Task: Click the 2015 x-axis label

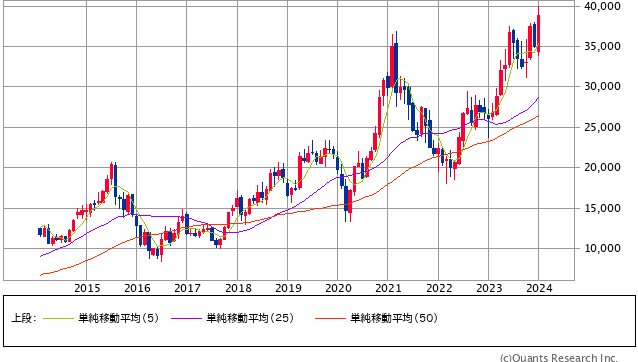Action: point(87,288)
